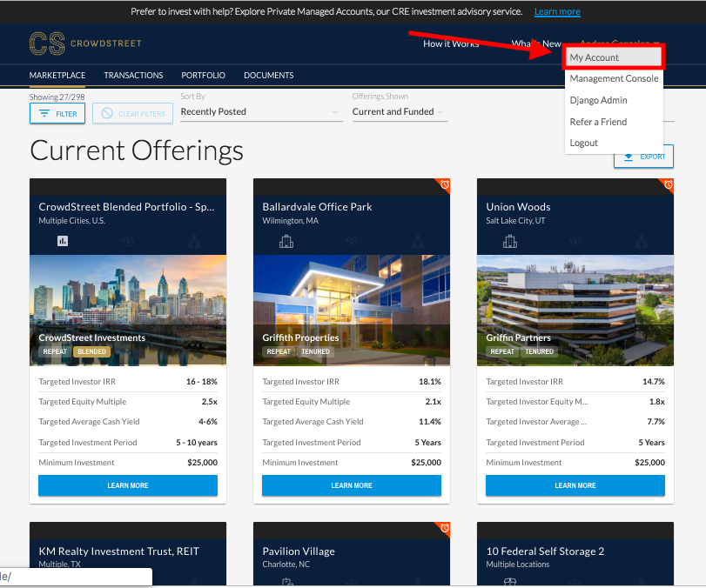This screenshot has height=588, width=706.
Task: Open the Documents tab
Action: pyautogui.click(x=269, y=75)
